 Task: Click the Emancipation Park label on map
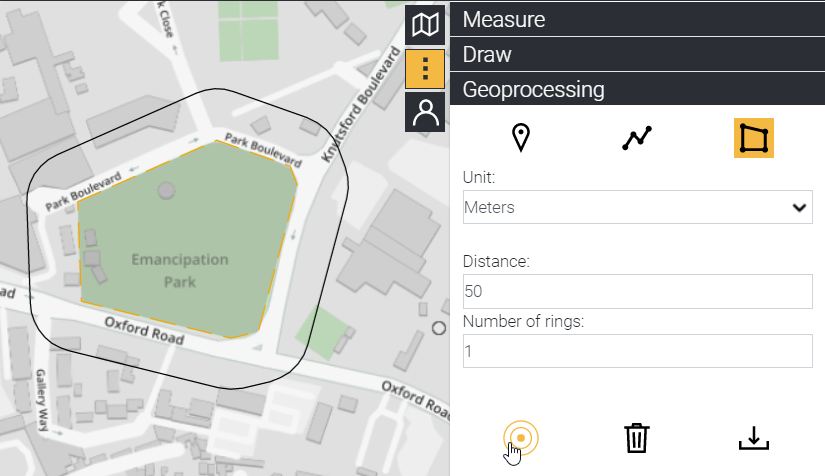click(x=180, y=270)
